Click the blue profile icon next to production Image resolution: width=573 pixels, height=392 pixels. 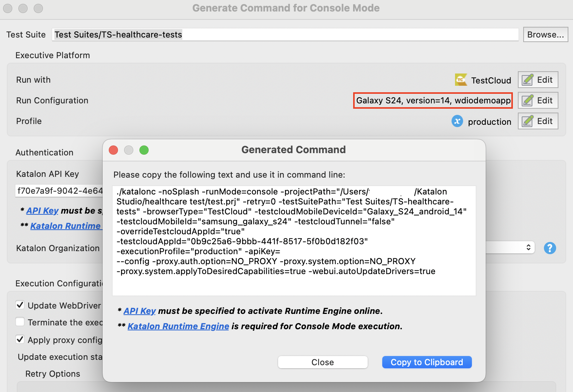pyautogui.click(x=457, y=121)
